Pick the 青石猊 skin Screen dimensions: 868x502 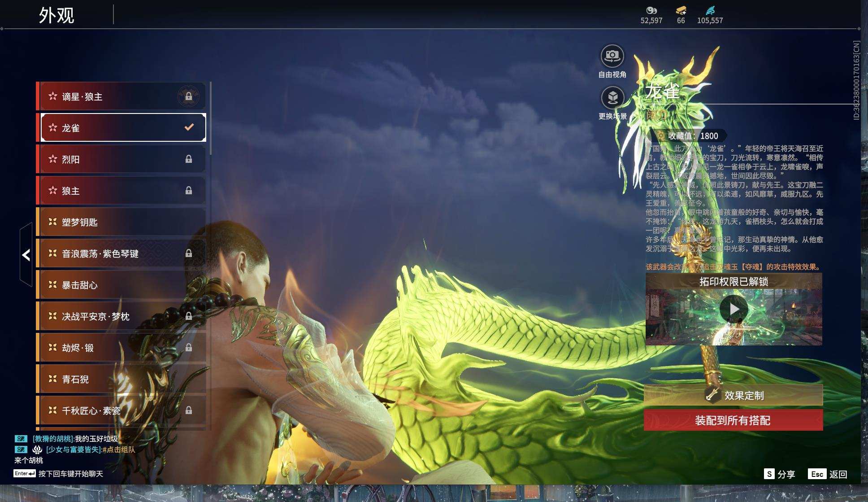121,379
